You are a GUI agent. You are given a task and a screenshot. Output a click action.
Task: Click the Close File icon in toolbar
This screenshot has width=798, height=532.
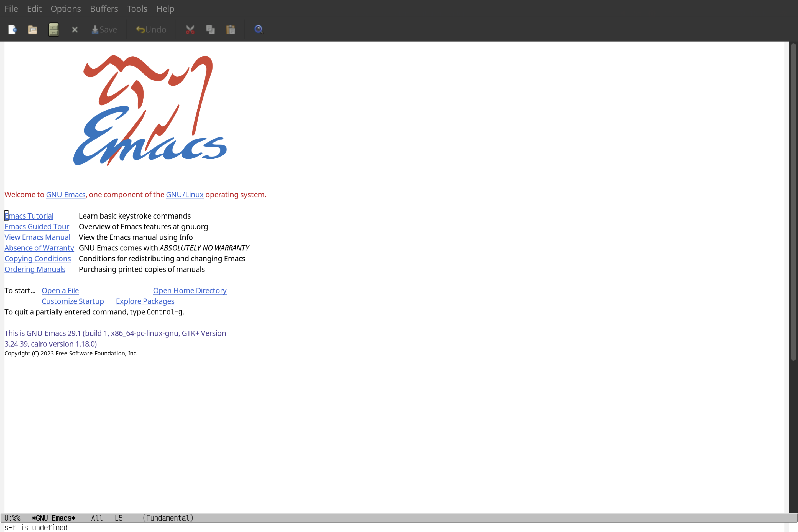tap(75, 29)
